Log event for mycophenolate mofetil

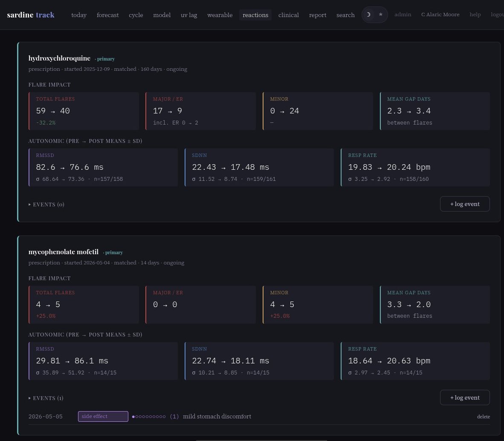[465, 397]
